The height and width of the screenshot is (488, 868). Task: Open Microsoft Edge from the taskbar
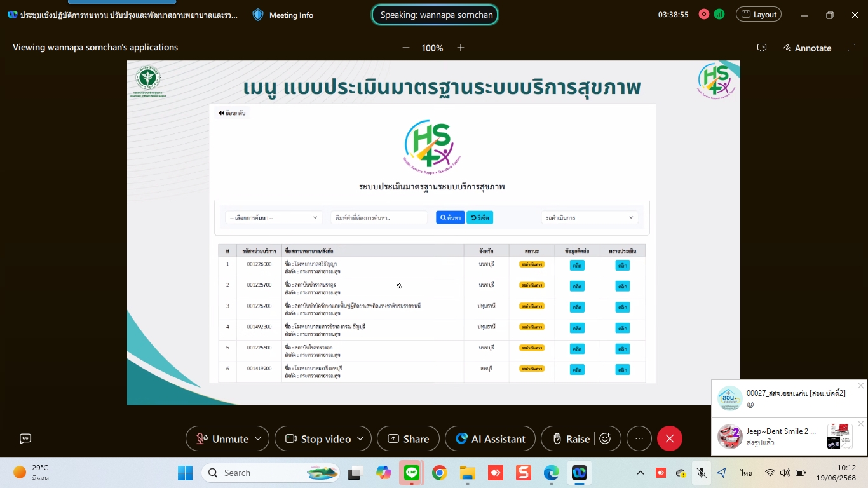552,473
